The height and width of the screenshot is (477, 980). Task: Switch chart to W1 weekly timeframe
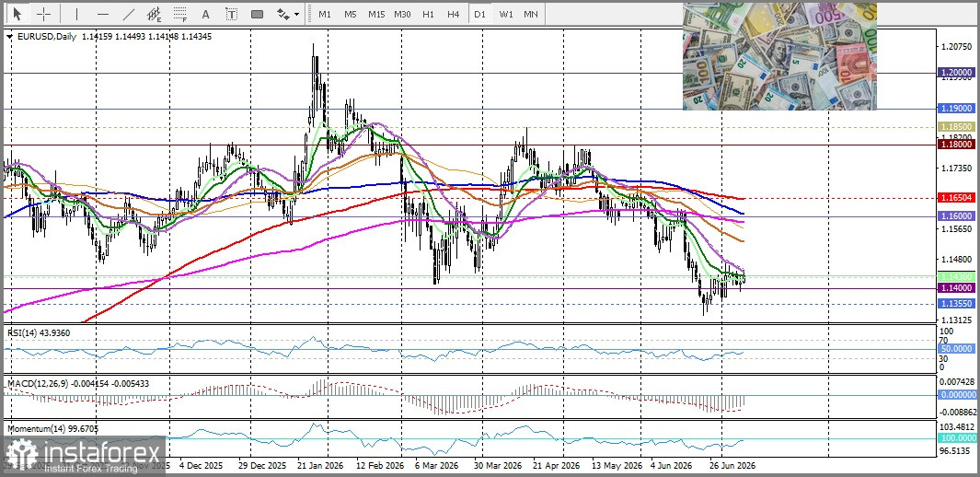pos(505,14)
